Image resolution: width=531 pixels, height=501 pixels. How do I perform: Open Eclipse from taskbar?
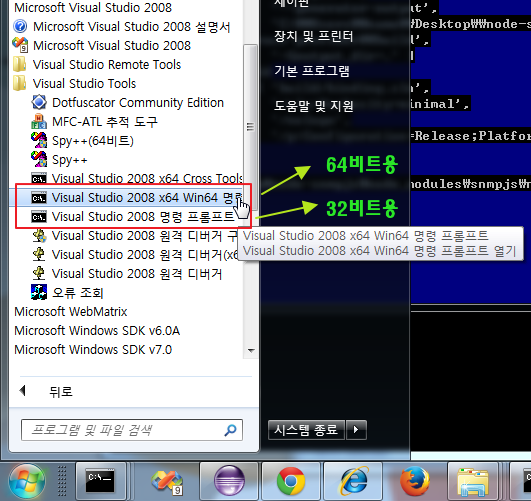tap(229, 481)
